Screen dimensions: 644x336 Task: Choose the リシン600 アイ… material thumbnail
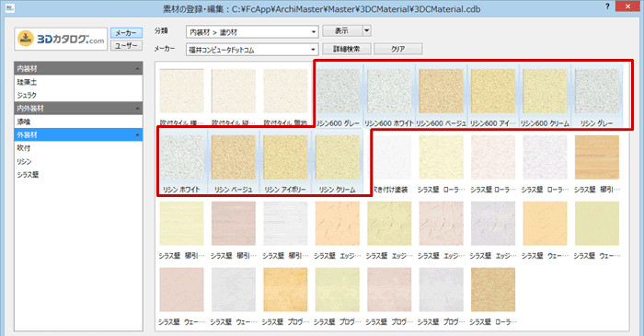(x=493, y=91)
